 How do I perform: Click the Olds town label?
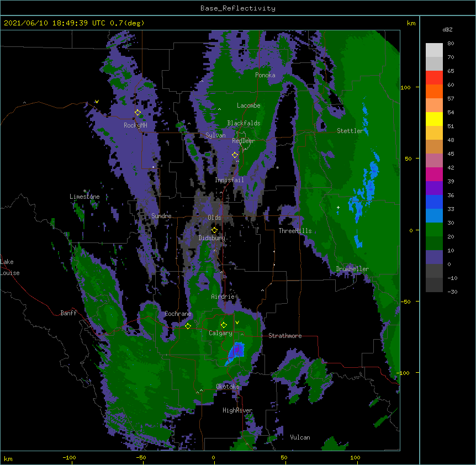click(214, 218)
